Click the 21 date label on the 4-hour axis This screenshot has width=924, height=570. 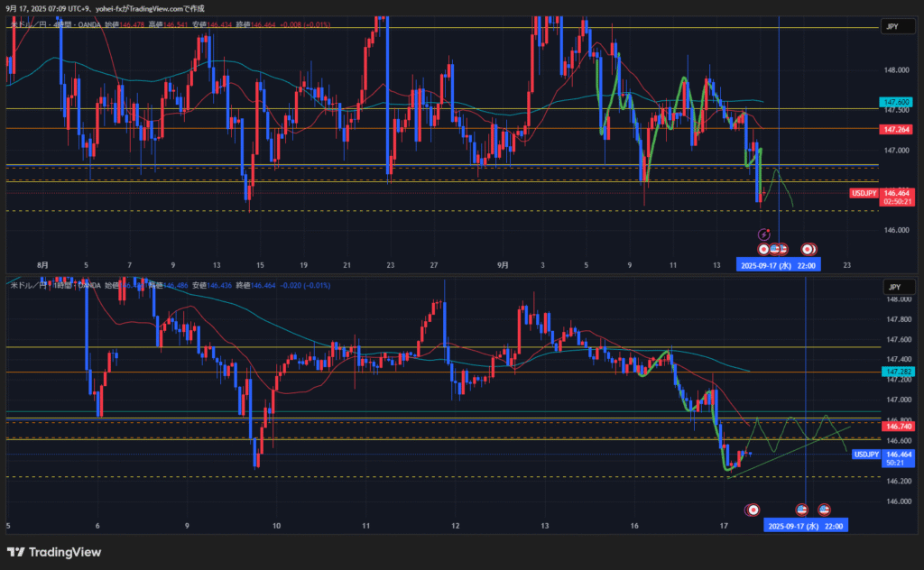[347, 265]
